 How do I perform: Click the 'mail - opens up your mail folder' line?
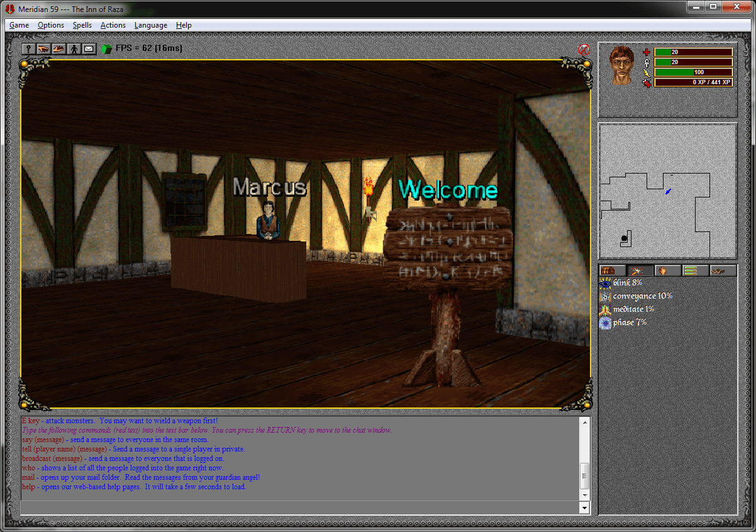click(141, 477)
